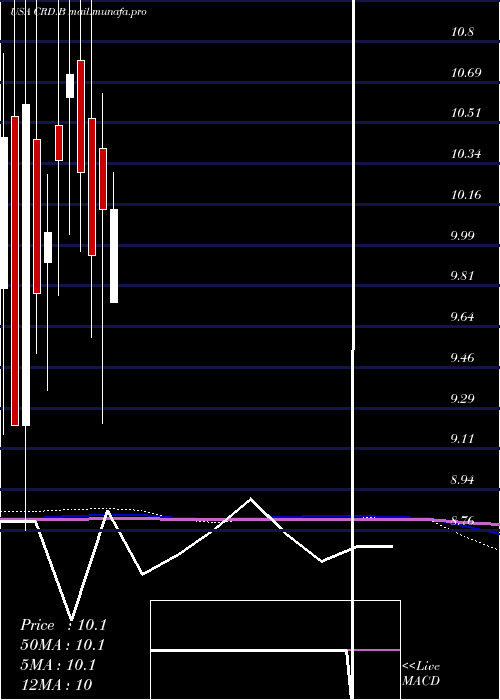Image resolution: width=500 pixels, height=700 pixels.
Task: Click the 8.94 price axis label
Action: (462, 480)
